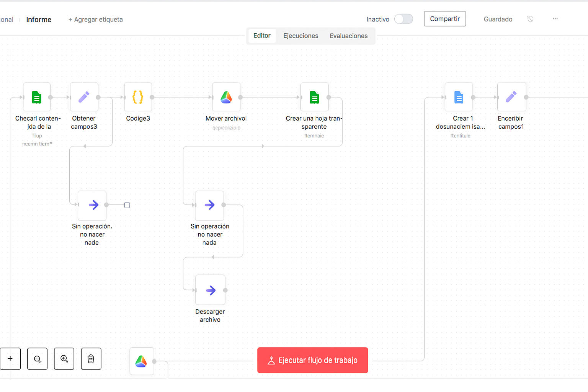Switch to the Ejecuciones tab
Screen dimensions: 588x392
click(x=301, y=36)
